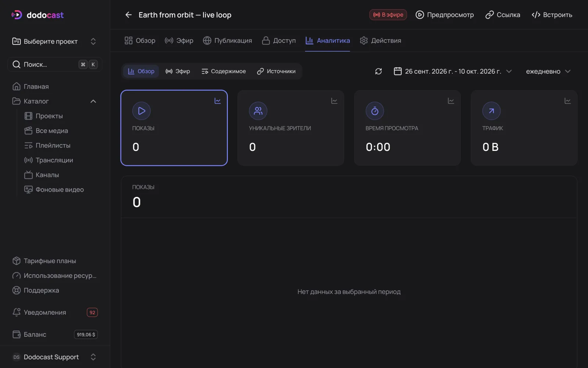
Task: Select the Содержимое analytics sub-tab
Action: tap(223, 71)
